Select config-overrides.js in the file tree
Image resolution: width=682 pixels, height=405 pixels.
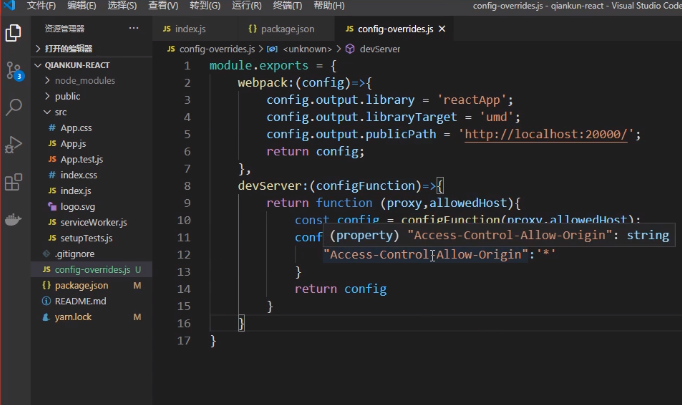click(x=92, y=270)
